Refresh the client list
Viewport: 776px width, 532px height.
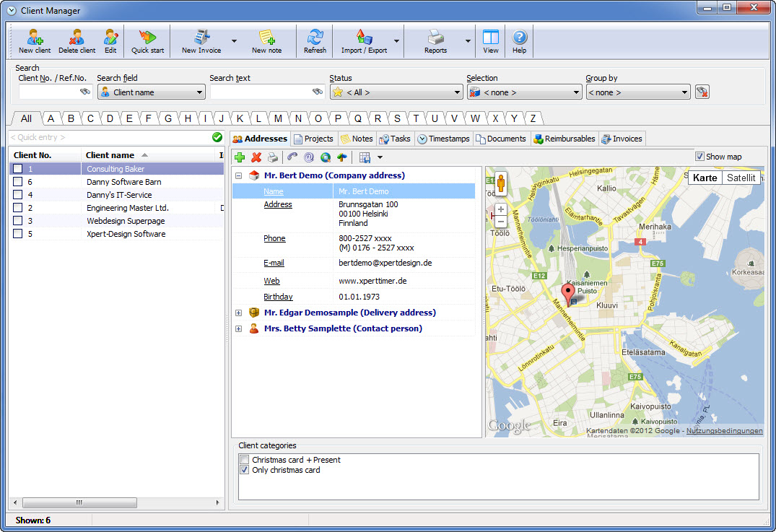tap(315, 41)
